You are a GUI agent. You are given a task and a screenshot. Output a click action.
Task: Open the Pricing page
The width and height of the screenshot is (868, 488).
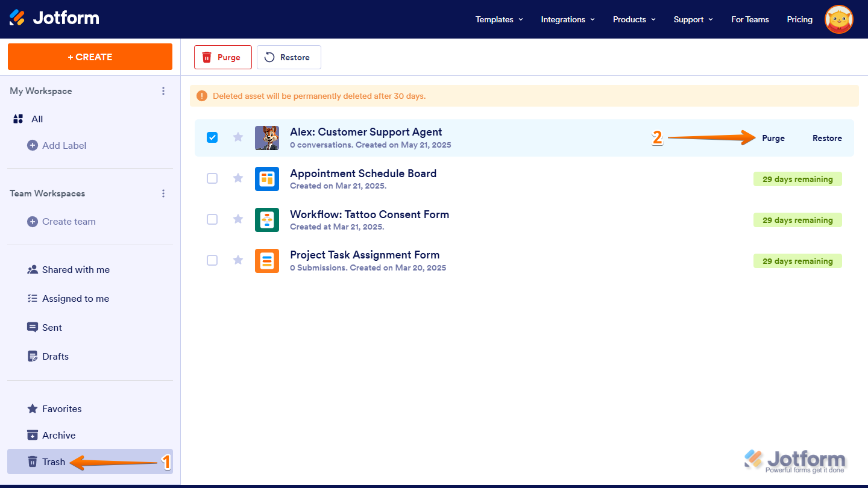[799, 19]
